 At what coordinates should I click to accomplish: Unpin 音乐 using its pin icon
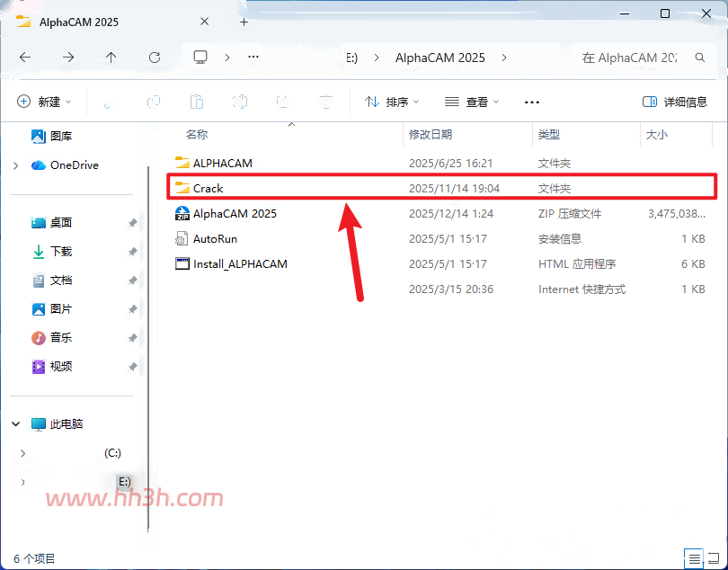[132, 338]
